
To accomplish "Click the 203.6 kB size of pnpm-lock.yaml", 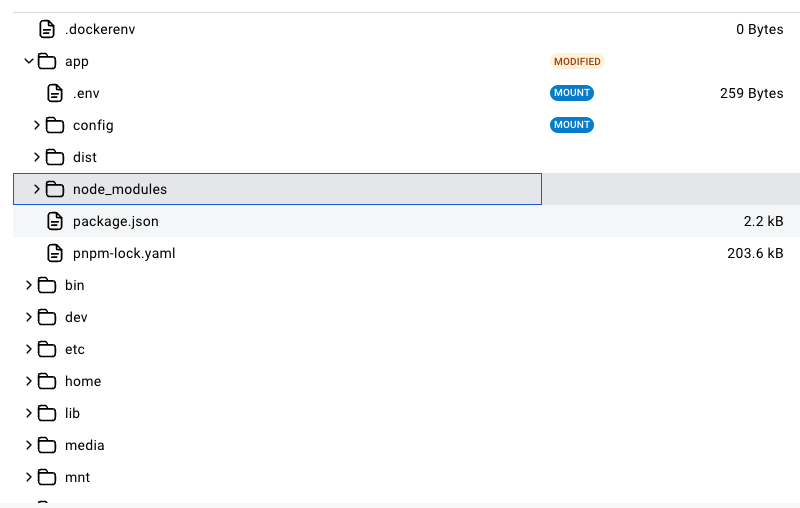I will coord(755,253).
